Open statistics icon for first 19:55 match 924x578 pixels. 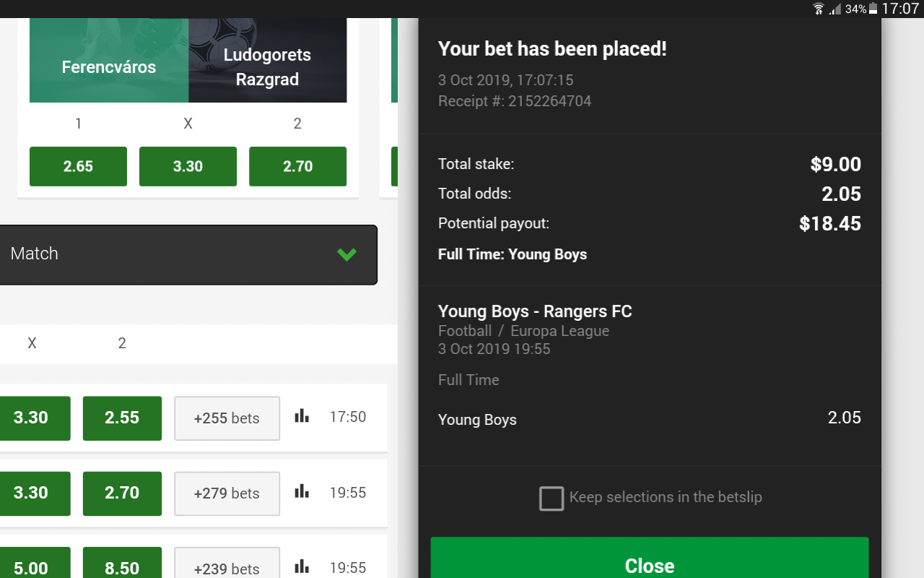pyautogui.click(x=302, y=492)
